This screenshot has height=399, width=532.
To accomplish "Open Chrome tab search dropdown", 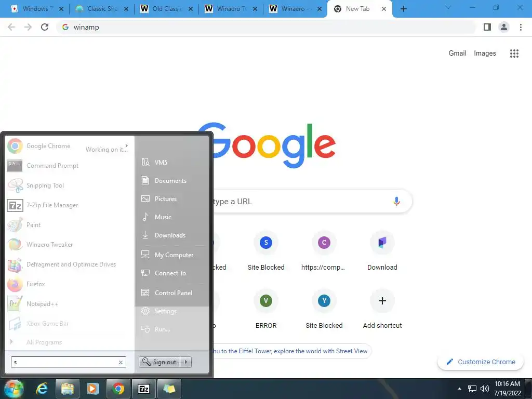I will [x=448, y=7].
